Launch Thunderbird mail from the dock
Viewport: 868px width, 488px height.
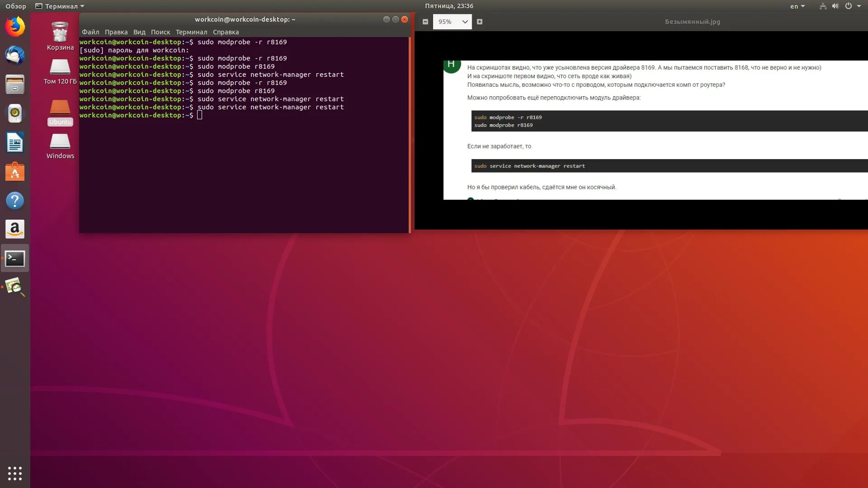tap(15, 56)
